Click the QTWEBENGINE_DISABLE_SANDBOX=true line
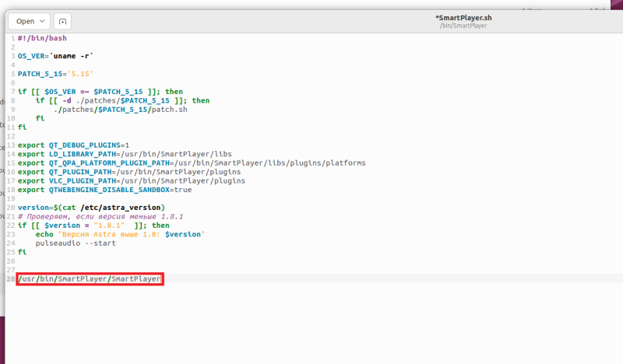 pos(104,190)
